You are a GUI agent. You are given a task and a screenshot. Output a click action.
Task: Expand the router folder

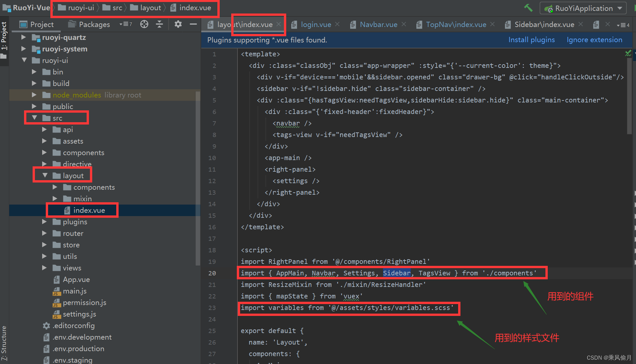[44, 233]
